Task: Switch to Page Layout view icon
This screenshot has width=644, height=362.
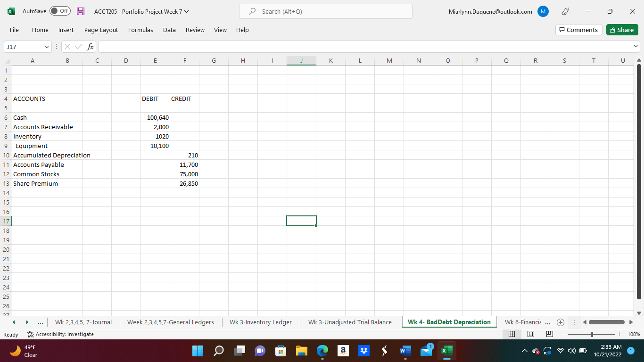Action: coord(530,334)
